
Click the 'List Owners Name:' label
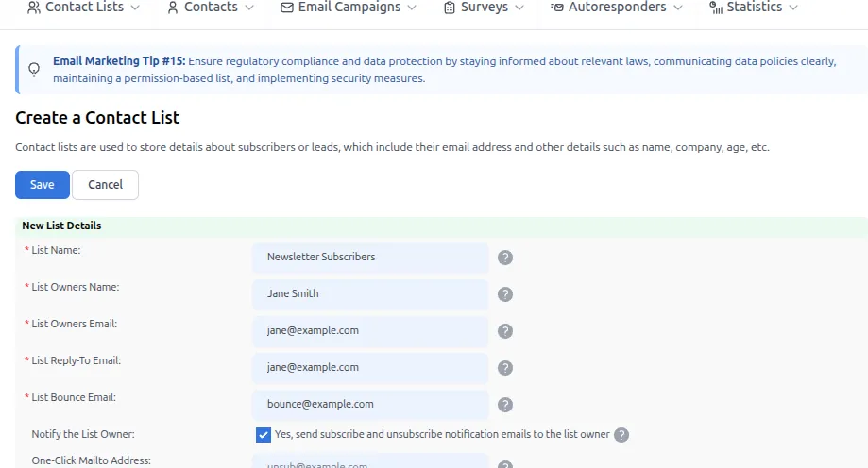(x=76, y=287)
